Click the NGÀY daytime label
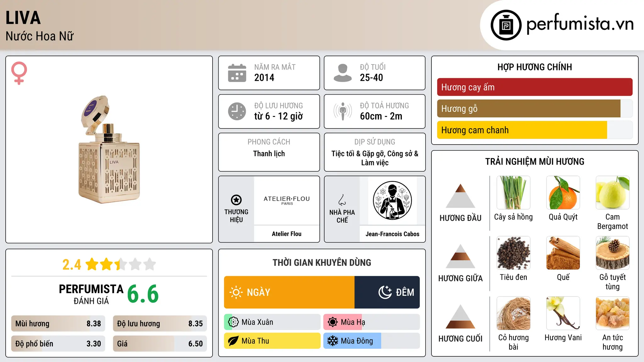Image resolution: width=644 pixels, height=362 pixels. tap(258, 292)
